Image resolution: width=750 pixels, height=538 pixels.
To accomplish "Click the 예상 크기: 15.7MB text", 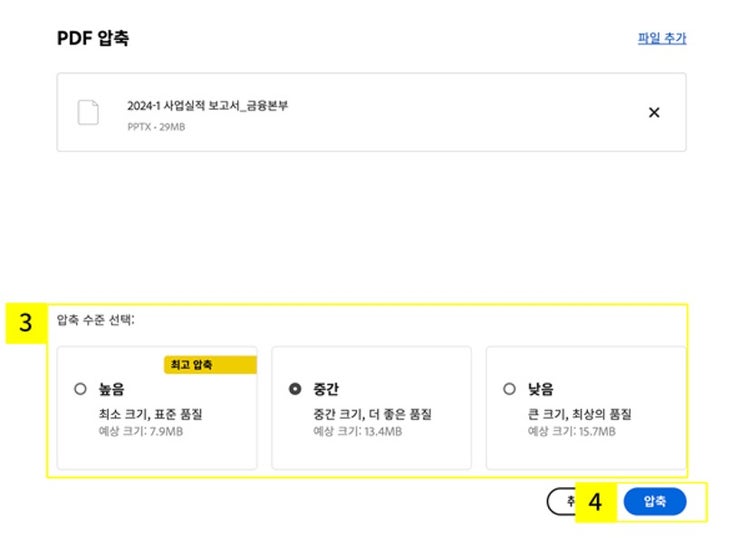I will [572, 432].
